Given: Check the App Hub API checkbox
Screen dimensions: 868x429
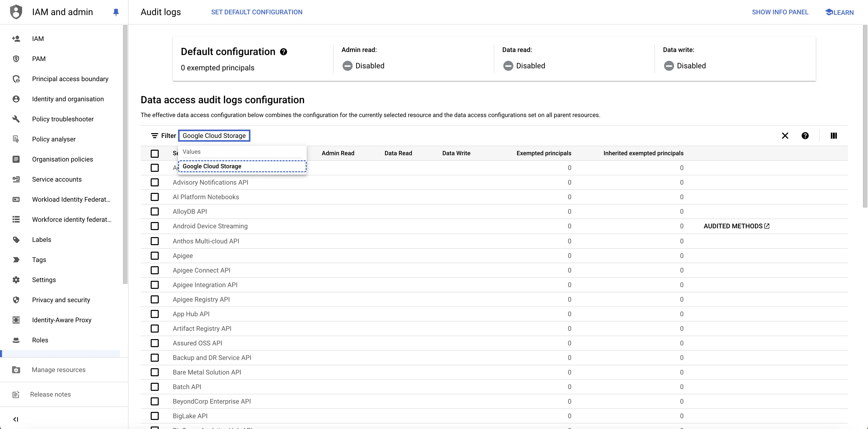Looking at the screenshot, I should coord(154,314).
